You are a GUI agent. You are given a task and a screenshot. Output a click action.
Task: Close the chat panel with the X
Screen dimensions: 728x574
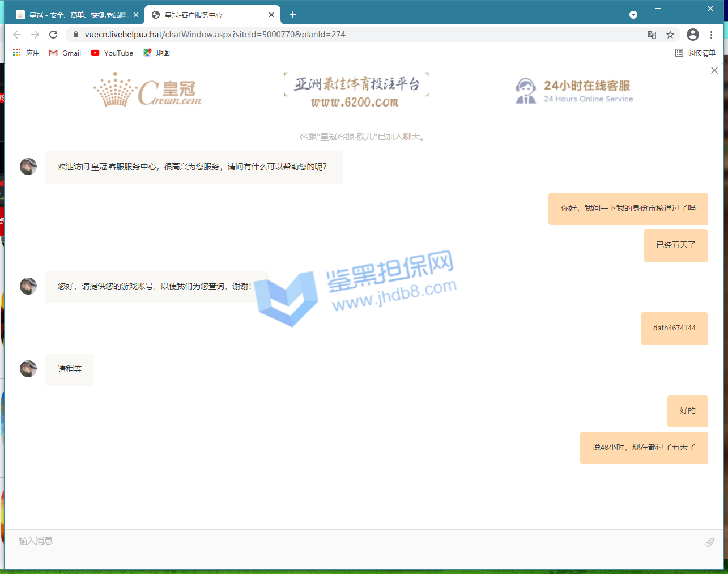click(714, 70)
